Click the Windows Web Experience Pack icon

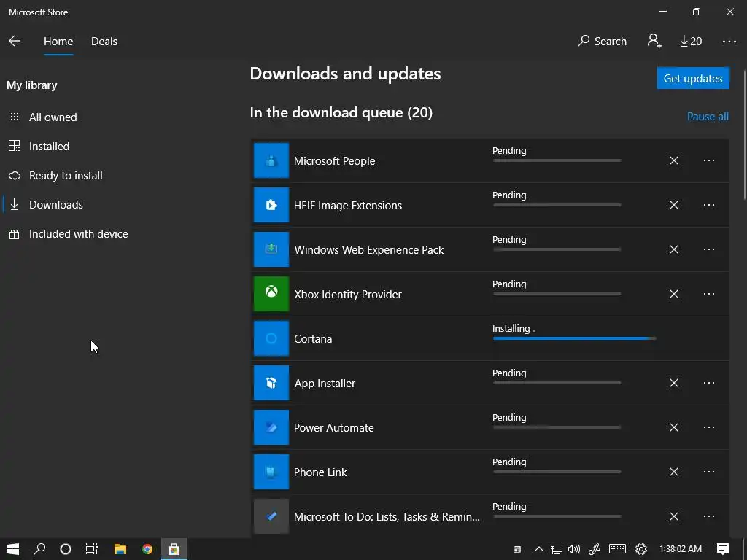coord(271,249)
